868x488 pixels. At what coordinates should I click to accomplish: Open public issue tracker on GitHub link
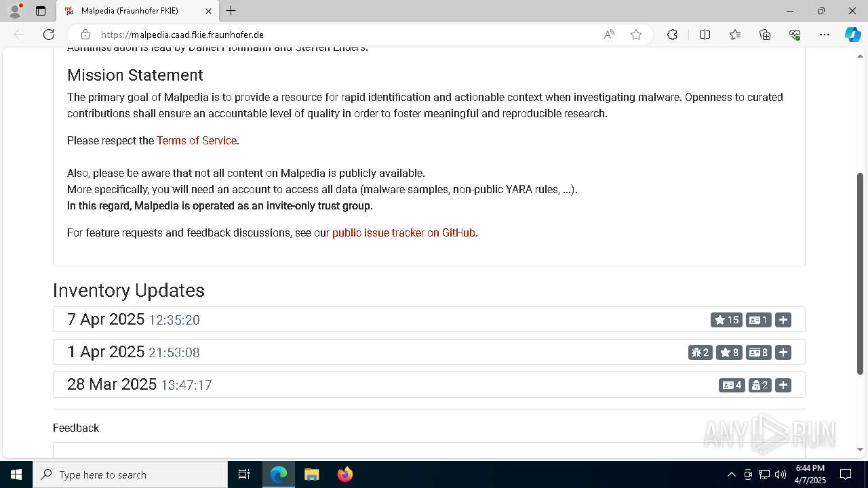[403, 232]
